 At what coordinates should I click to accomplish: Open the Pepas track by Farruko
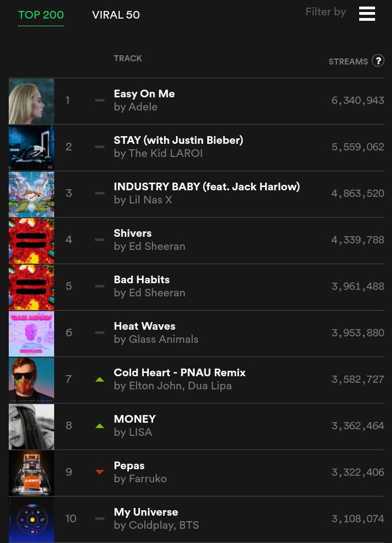pos(129,466)
